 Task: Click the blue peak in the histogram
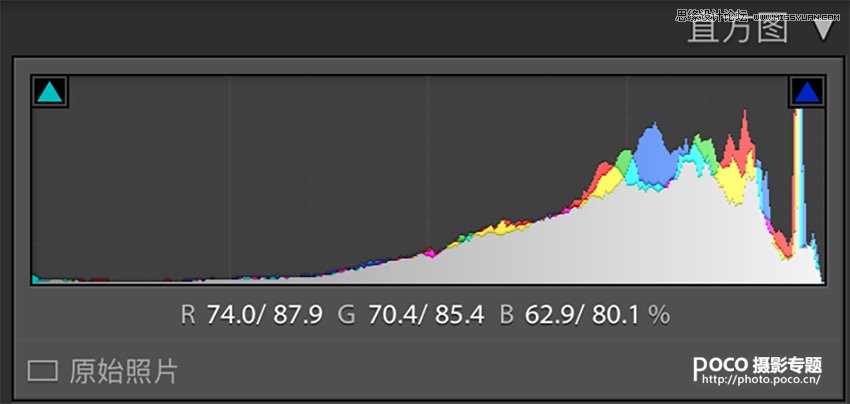[x=655, y=155]
